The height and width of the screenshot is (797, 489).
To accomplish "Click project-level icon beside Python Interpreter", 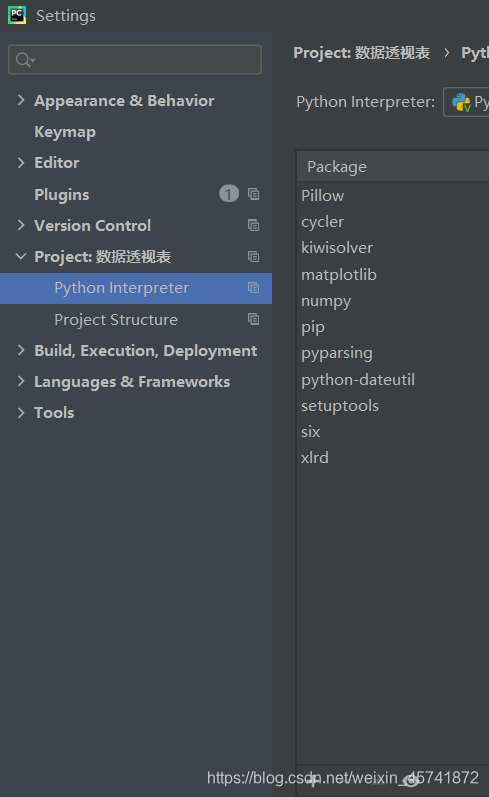I will (x=253, y=288).
